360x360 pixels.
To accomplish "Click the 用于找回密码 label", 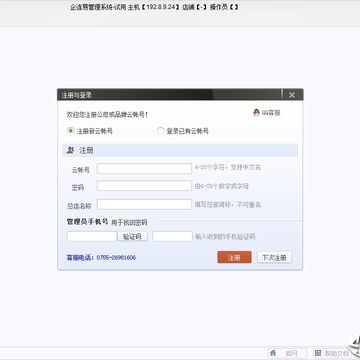I will (x=129, y=222).
